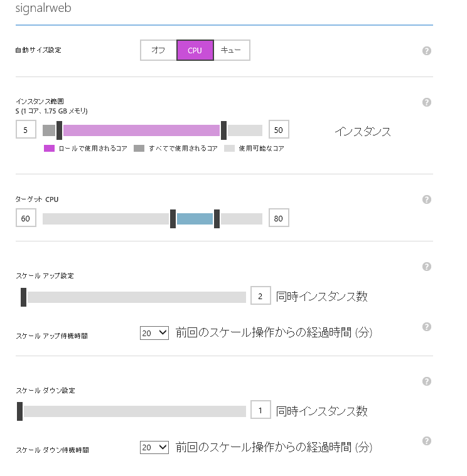Screen dimensions: 467x476
Task: Click scale-up instance count field showing 2
Action: pyautogui.click(x=260, y=297)
